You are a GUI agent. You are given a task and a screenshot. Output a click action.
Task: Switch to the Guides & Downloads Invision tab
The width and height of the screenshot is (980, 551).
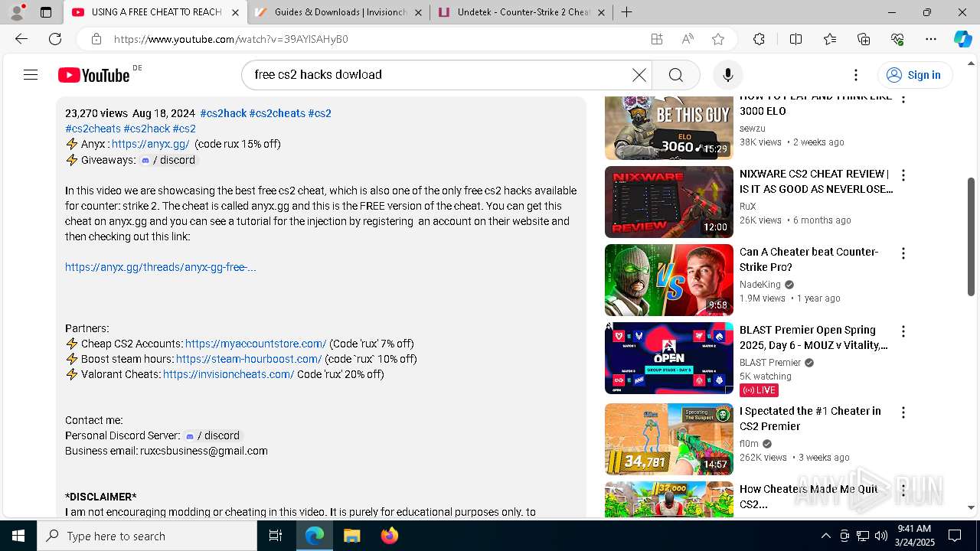coord(340,12)
